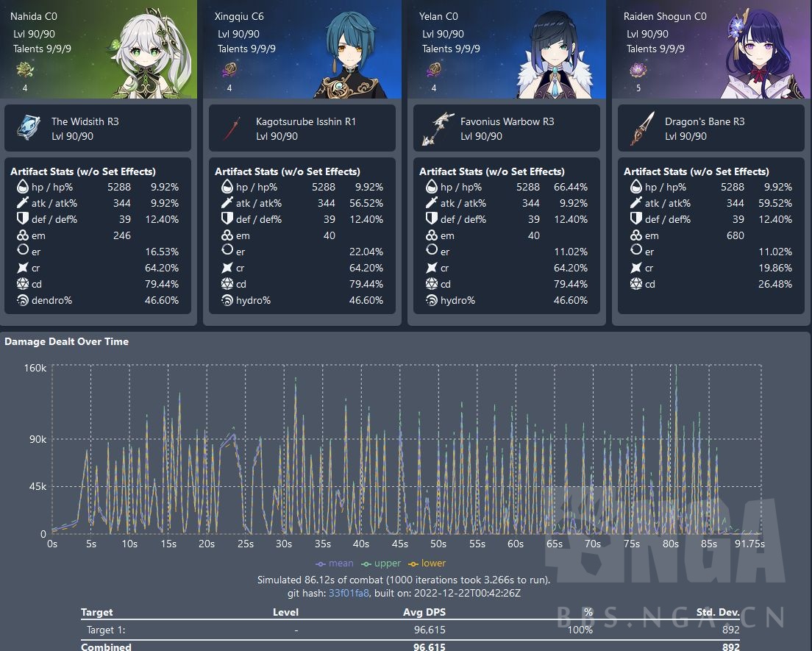Toggle the lower series in chart legend

coord(428,563)
